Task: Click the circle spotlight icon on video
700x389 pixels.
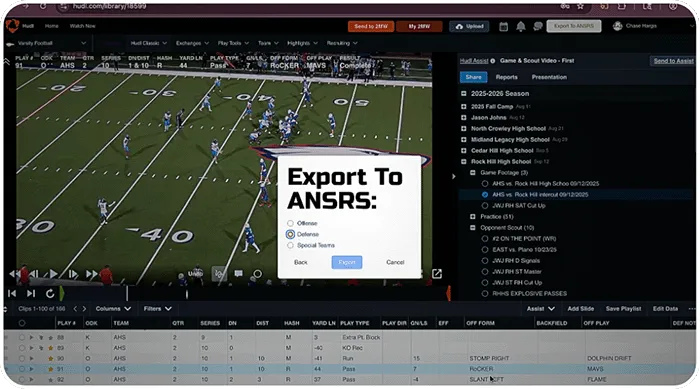Action: tap(258, 273)
